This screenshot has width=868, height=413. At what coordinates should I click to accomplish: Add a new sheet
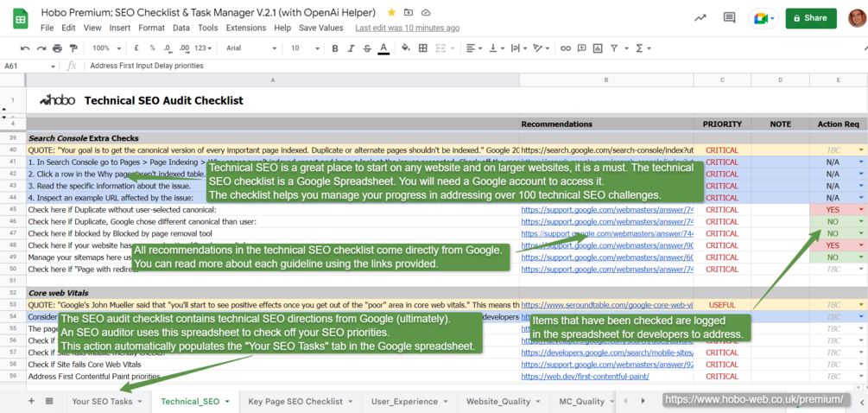tap(31, 401)
